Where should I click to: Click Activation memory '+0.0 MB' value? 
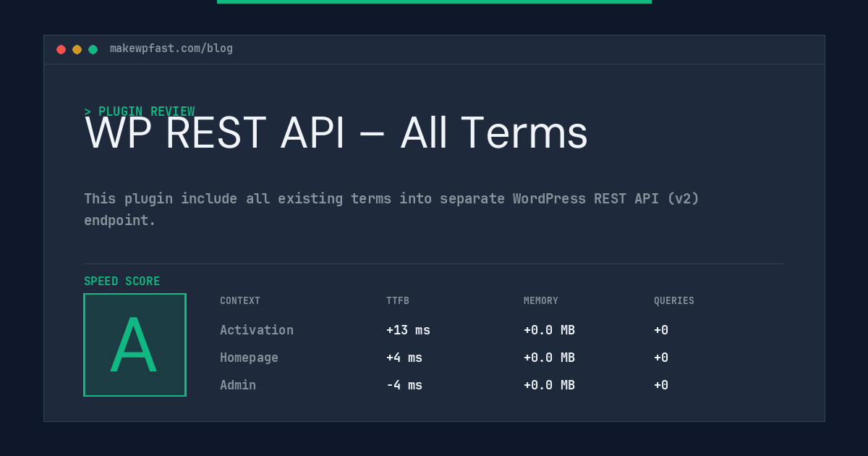pyautogui.click(x=549, y=330)
